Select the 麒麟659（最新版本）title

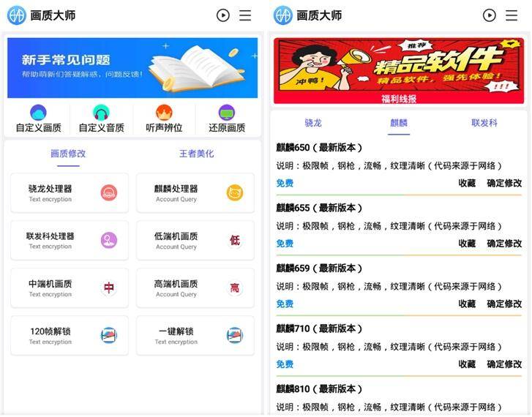(319, 268)
